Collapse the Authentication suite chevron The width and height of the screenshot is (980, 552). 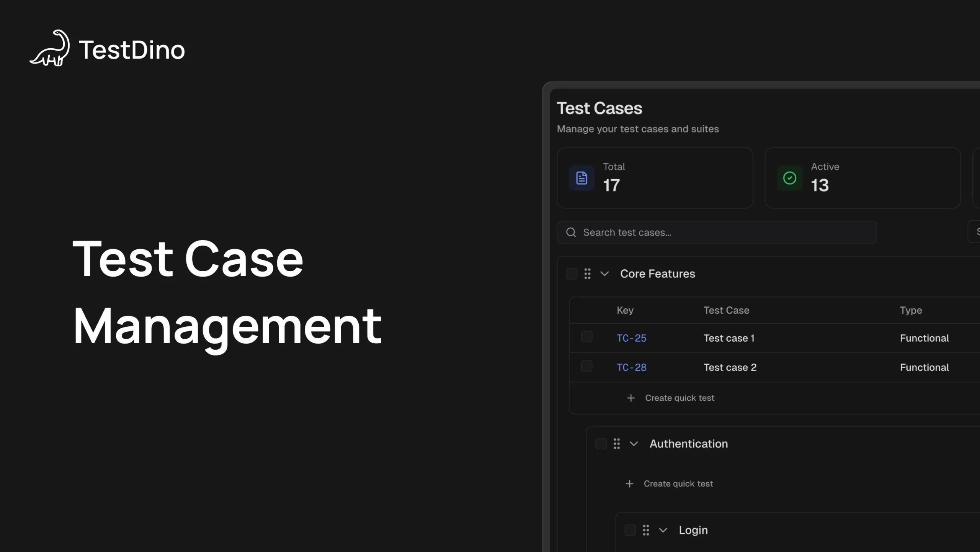pos(634,444)
